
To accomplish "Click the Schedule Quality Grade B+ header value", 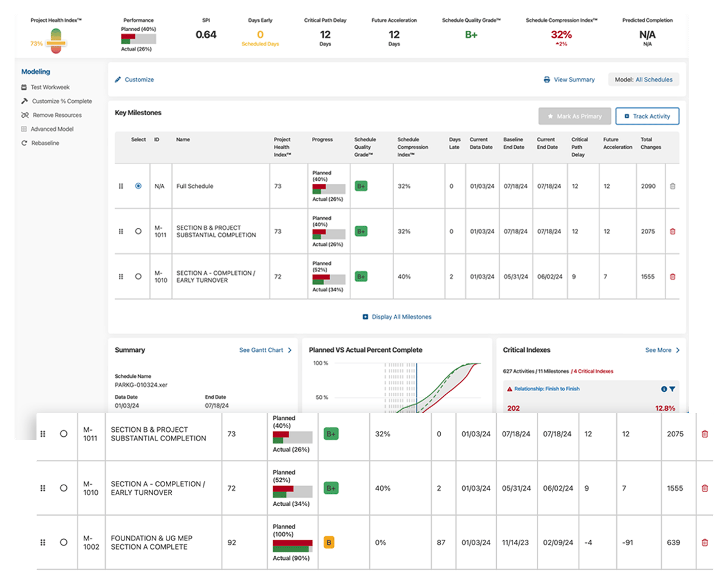I will [471, 35].
